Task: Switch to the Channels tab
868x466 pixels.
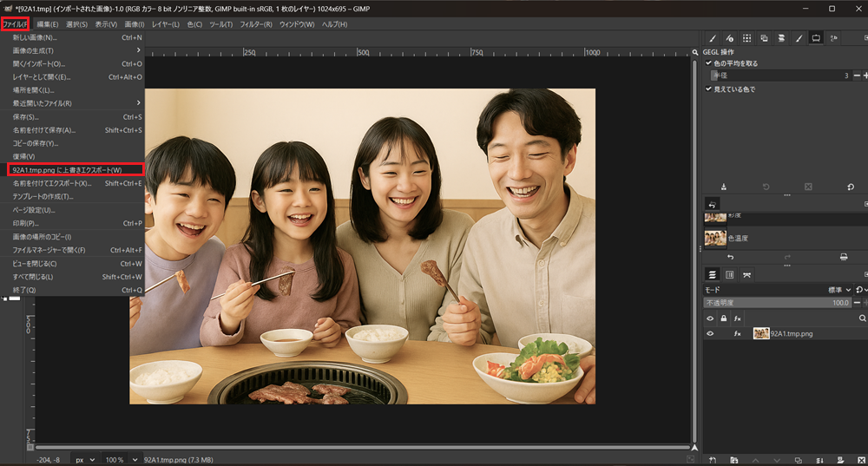Action: coord(730,274)
